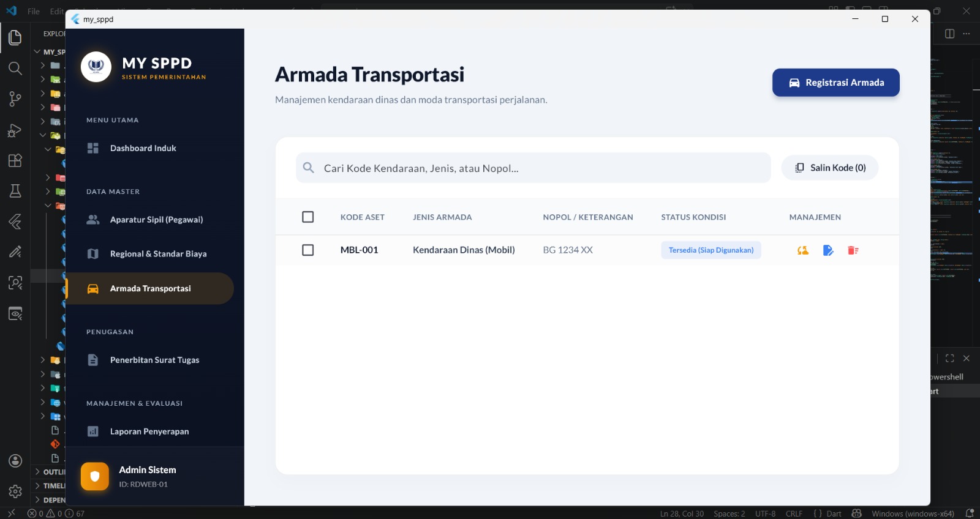This screenshot has height=519, width=980.
Task: Click the Copilot icon in status bar
Action: tap(857, 513)
